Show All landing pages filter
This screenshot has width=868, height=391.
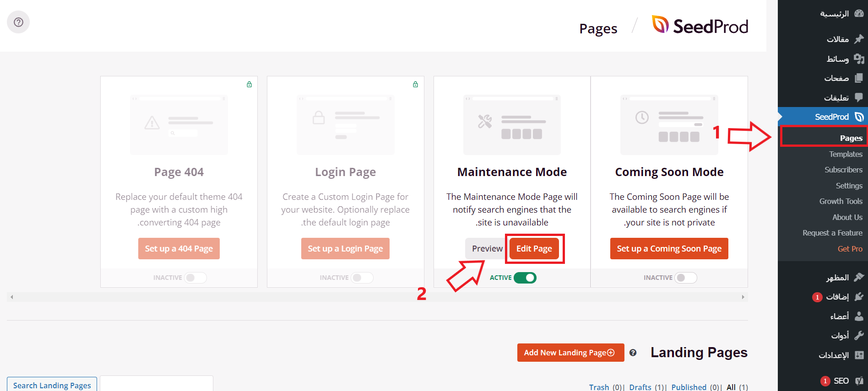pyautogui.click(x=731, y=387)
